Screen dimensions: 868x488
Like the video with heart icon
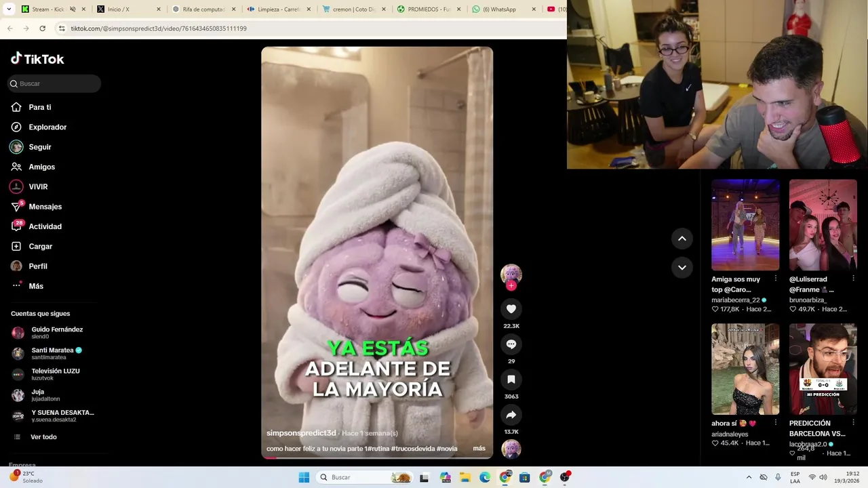[511, 309]
